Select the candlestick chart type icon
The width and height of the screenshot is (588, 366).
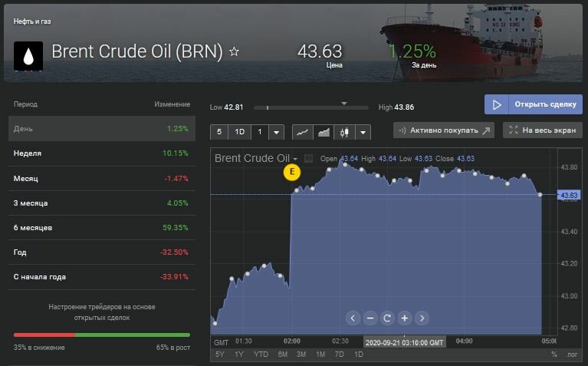(x=344, y=132)
